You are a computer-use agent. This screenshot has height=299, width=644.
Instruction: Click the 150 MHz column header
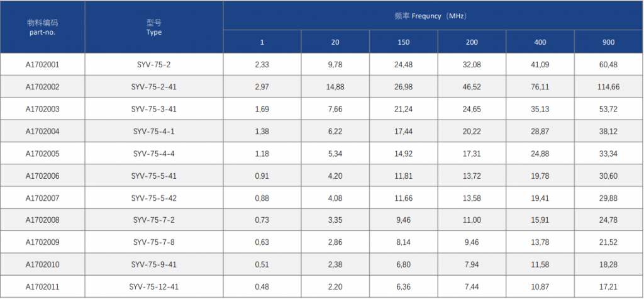pyautogui.click(x=403, y=42)
